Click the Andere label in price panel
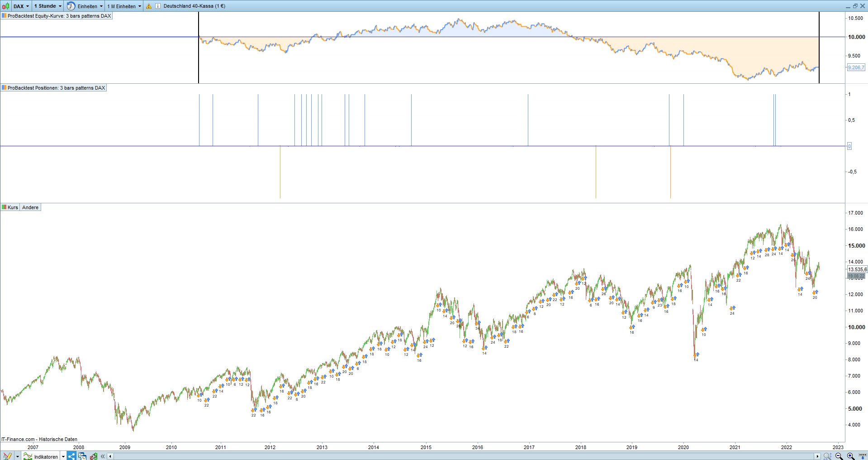The width and height of the screenshot is (868, 460). click(x=30, y=207)
